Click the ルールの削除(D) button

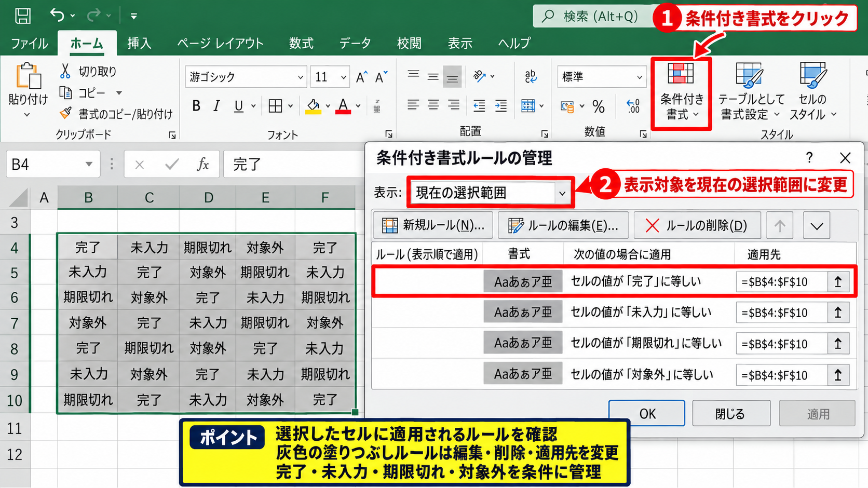(x=697, y=225)
